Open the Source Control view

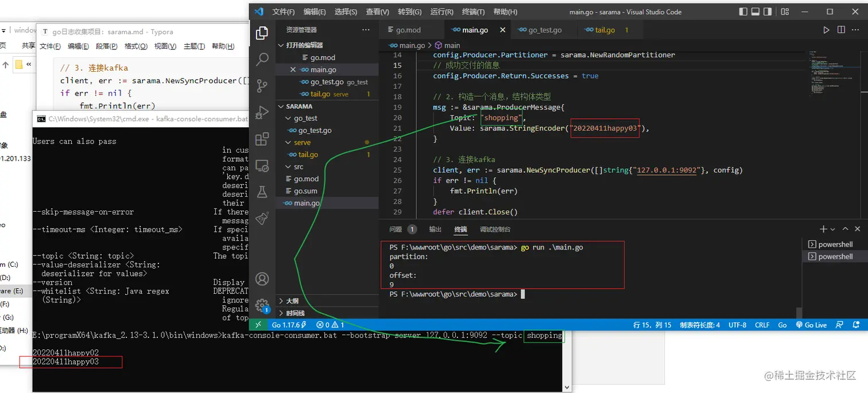point(262,85)
